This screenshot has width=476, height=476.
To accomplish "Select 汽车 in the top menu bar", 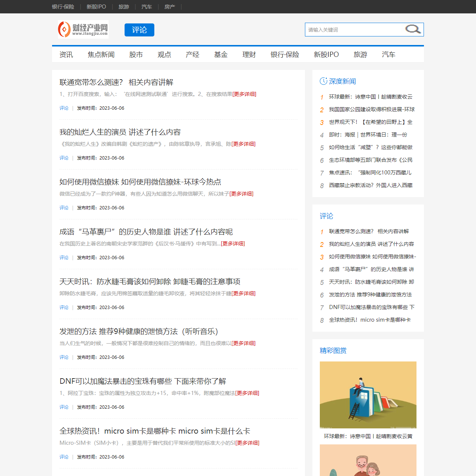I will (147, 6).
